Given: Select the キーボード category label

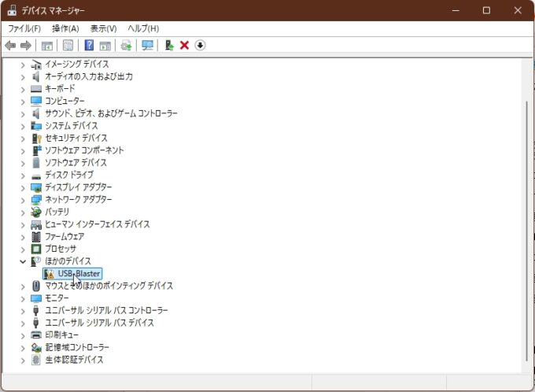Looking at the screenshot, I should 60,89.
